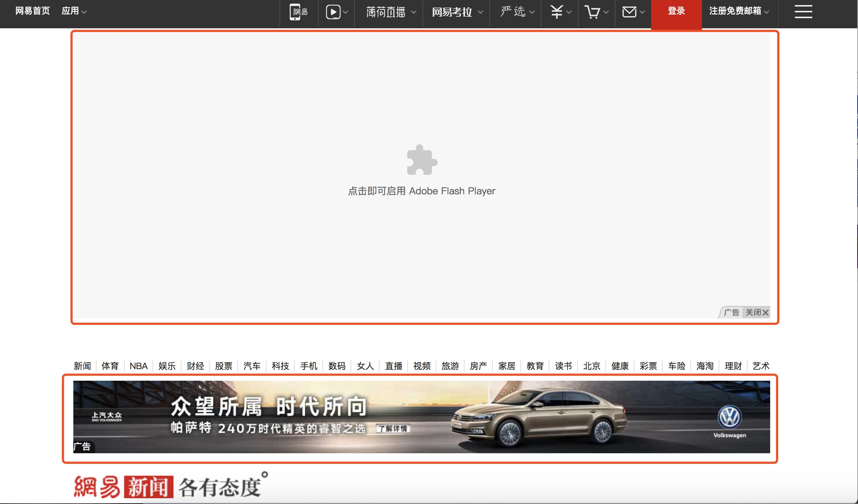Open the 教育 channel
The height and width of the screenshot is (504, 858).
tap(535, 366)
